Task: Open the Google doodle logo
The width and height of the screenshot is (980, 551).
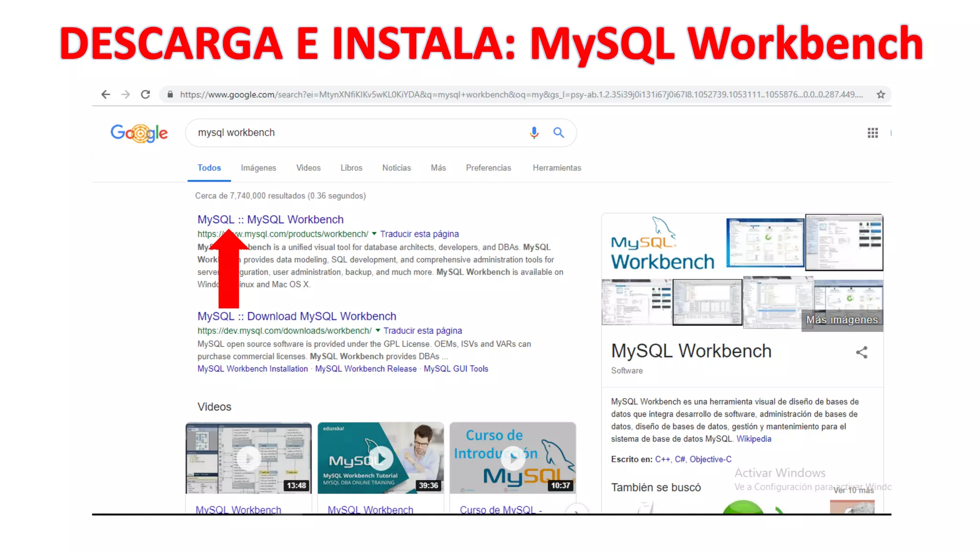Action: (x=139, y=133)
